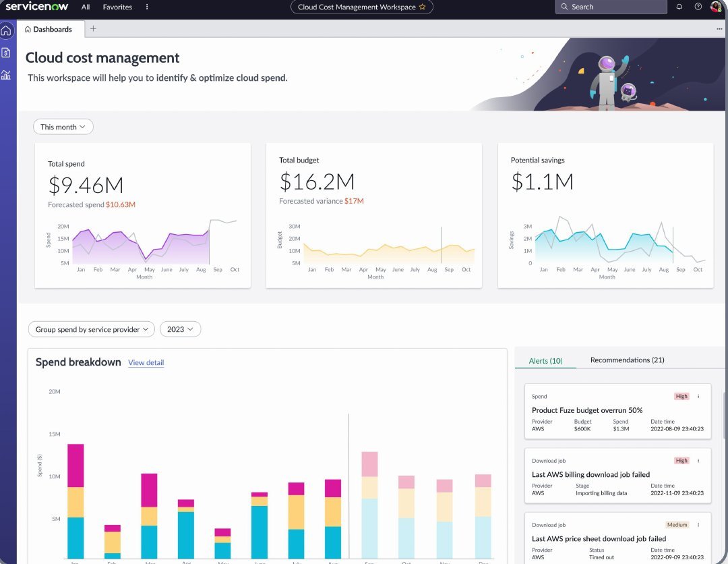Follow the View detail link
This screenshot has width=728, height=564.
click(x=146, y=362)
